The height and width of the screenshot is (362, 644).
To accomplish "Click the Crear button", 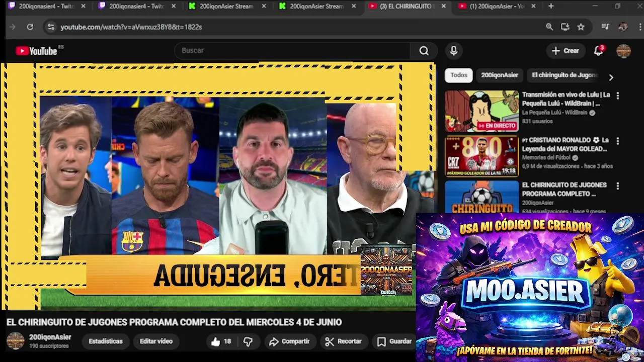I will click(x=566, y=51).
